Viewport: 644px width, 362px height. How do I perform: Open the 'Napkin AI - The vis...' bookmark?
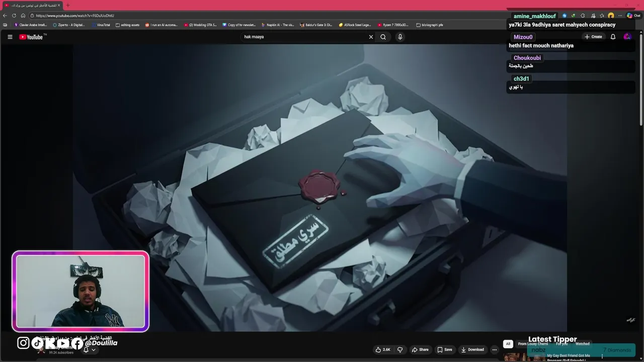click(x=278, y=25)
